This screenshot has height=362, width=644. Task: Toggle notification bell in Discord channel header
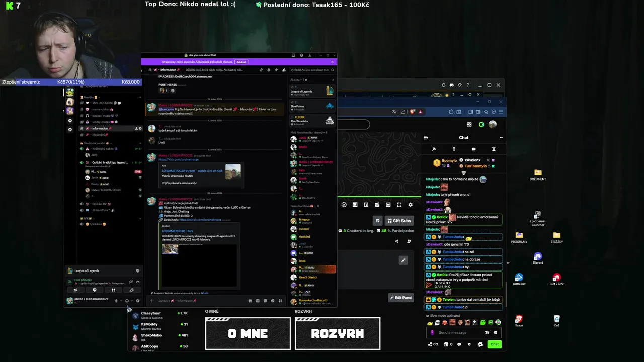tap(269, 70)
